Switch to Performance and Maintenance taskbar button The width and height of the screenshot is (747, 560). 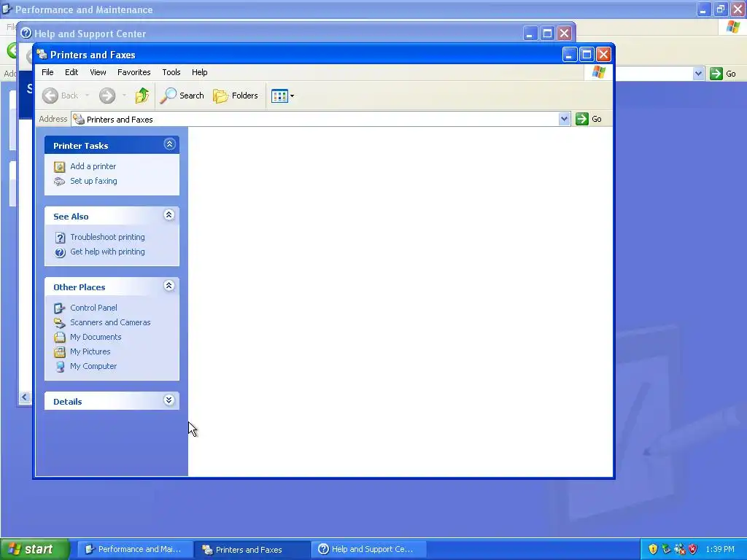(x=134, y=549)
